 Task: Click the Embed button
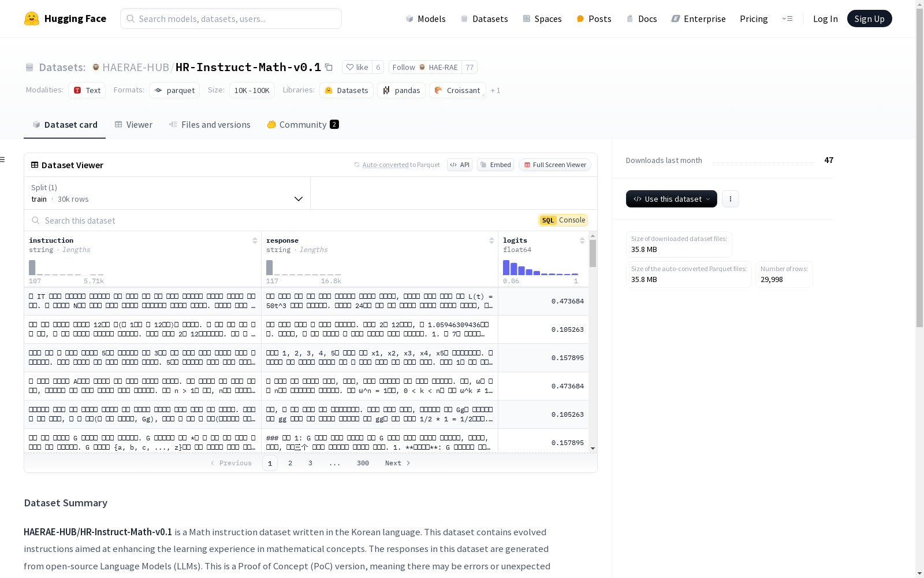click(x=495, y=165)
